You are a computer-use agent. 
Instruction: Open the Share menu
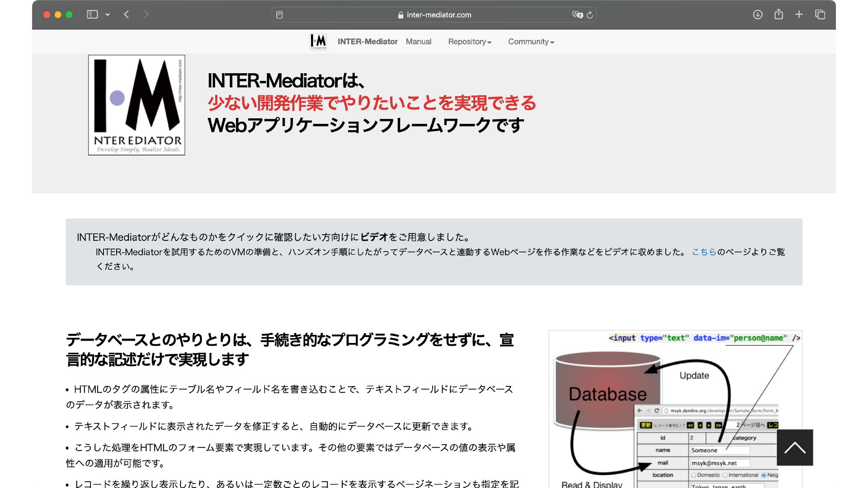(778, 14)
